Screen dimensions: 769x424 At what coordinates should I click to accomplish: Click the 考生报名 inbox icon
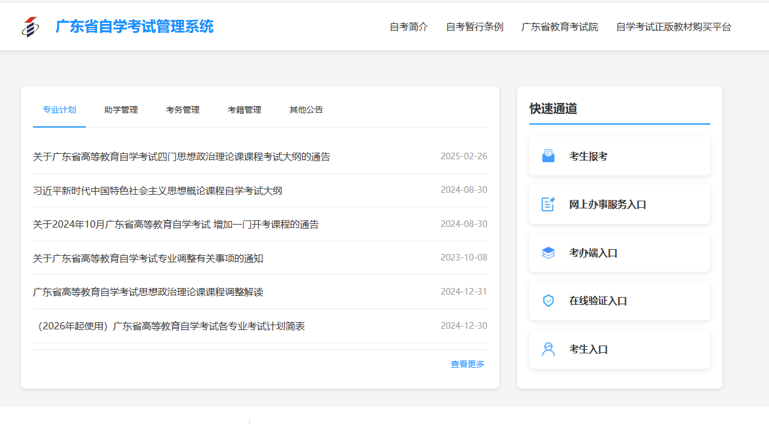(x=548, y=156)
